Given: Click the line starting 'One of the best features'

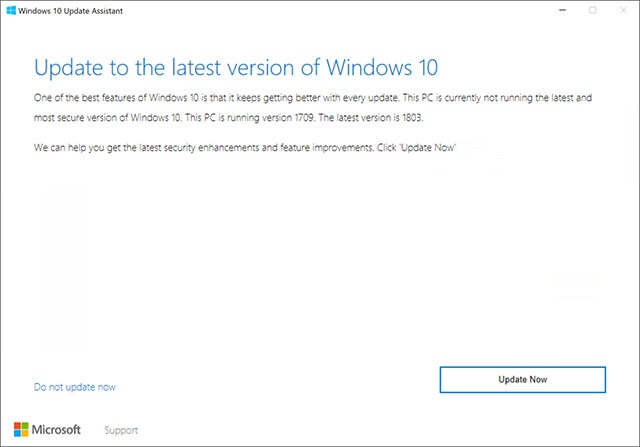Looking at the screenshot, I should tap(313, 98).
